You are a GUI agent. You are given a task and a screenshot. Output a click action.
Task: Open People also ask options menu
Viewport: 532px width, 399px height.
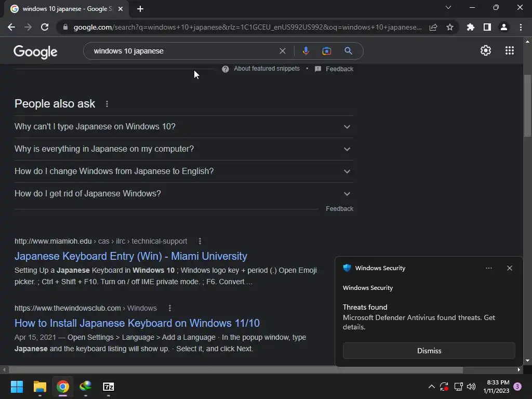(107, 104)
